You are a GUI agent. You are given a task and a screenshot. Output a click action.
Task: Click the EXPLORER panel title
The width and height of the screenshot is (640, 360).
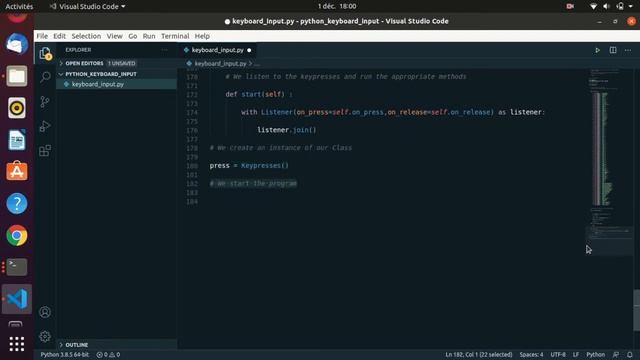(x=78, y=50)
